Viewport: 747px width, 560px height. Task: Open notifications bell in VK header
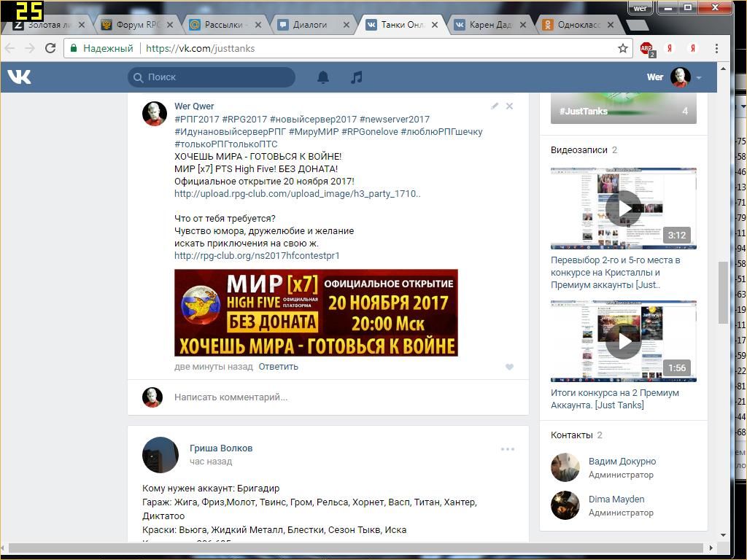323,77
